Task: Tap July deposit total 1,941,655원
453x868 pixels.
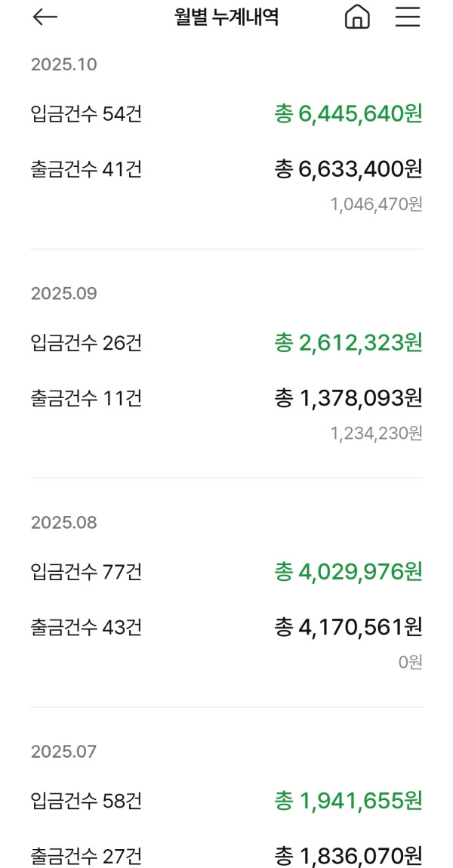Action: click(x=348, y=801)
